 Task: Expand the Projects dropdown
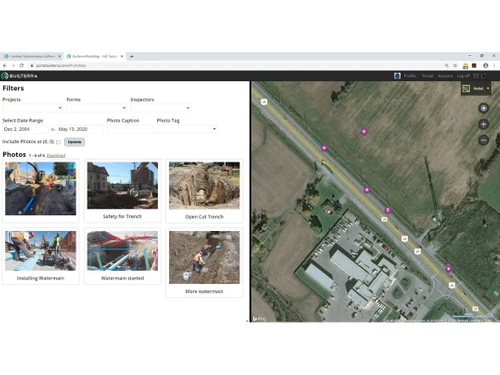click(x=33, y=108)
